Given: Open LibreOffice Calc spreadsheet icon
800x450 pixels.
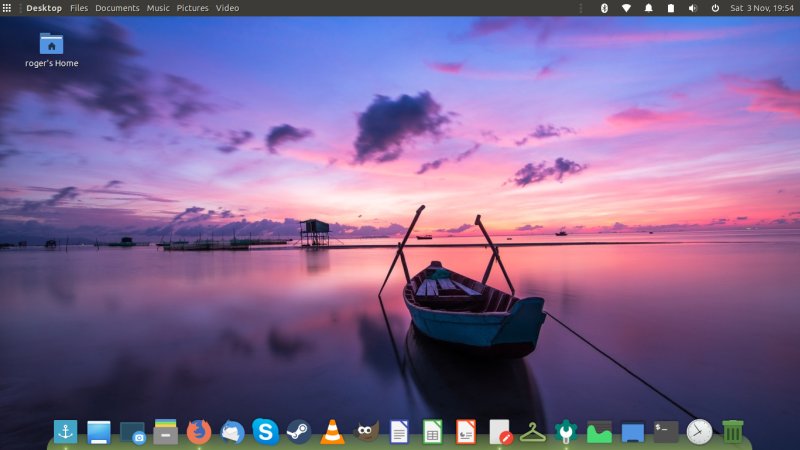Looking at the screenshot, I should (432, 432).
